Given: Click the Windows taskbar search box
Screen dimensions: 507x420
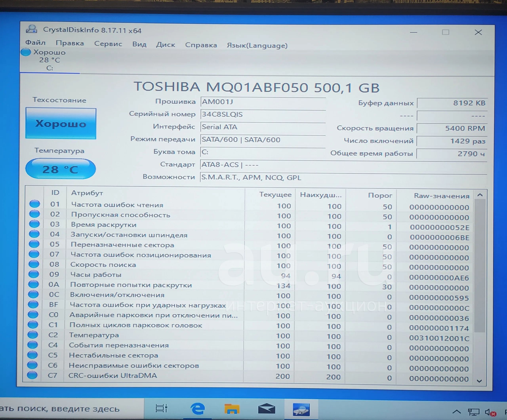Looking at the screenshot, I should point(72,409).
